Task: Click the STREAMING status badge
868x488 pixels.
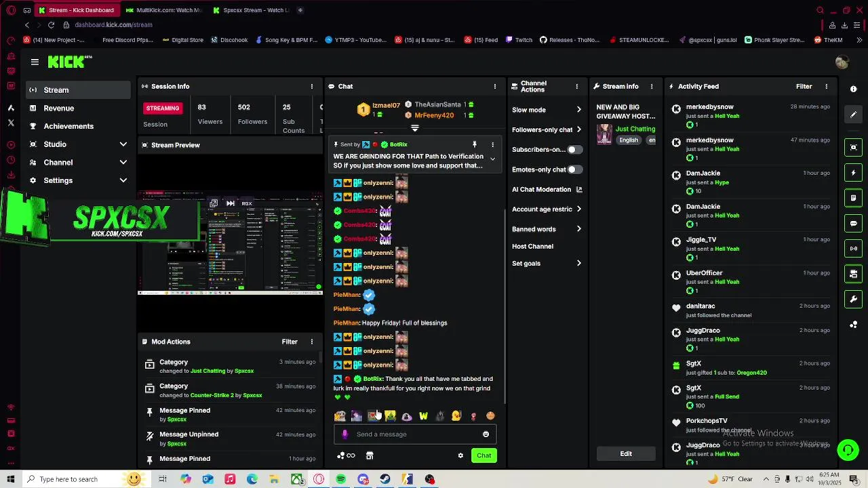Action: point(163,108)
